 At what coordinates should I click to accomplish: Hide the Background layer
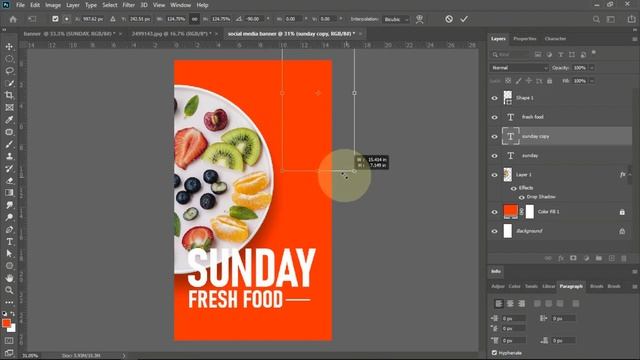(x=494, y=231)
